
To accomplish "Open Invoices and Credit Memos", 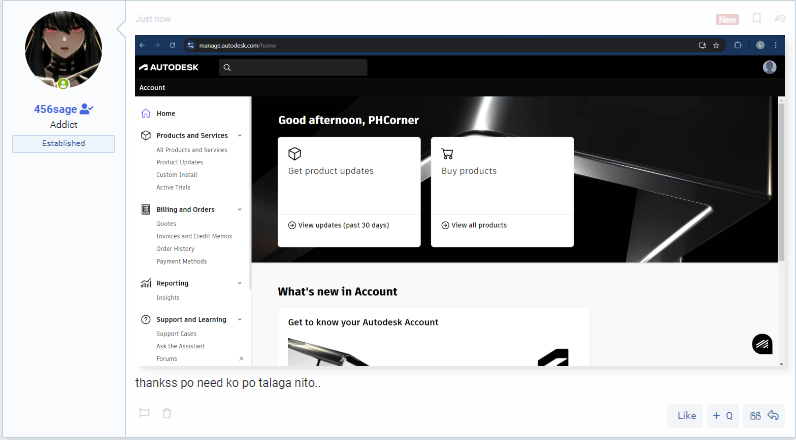I will pyautogui.click(x=194, y=236).
